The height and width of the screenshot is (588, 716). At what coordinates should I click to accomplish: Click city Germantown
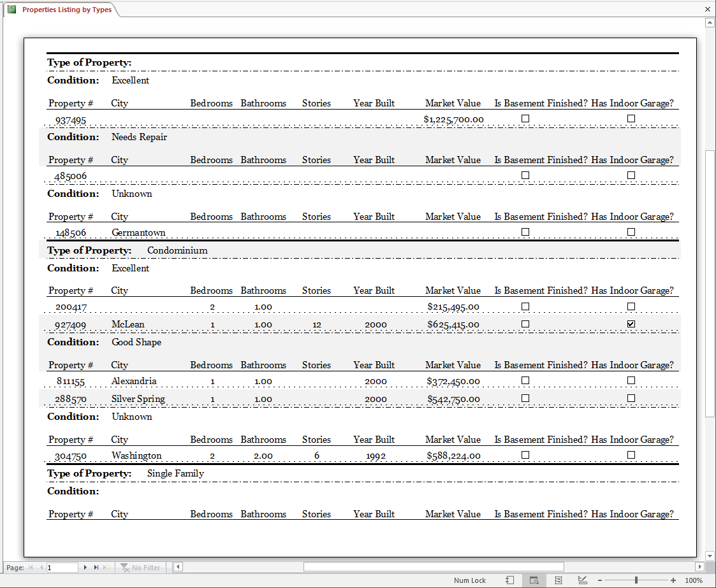click(x=138, y=233)
